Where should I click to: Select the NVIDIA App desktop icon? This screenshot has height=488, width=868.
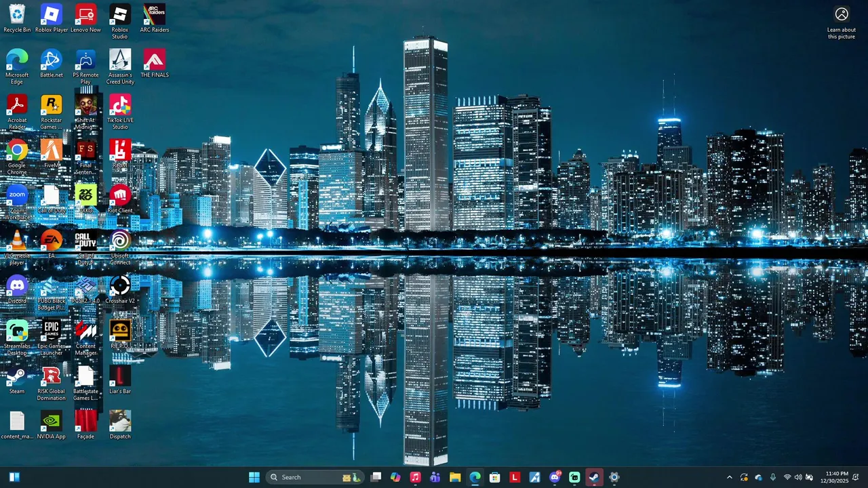pos(52,426)
